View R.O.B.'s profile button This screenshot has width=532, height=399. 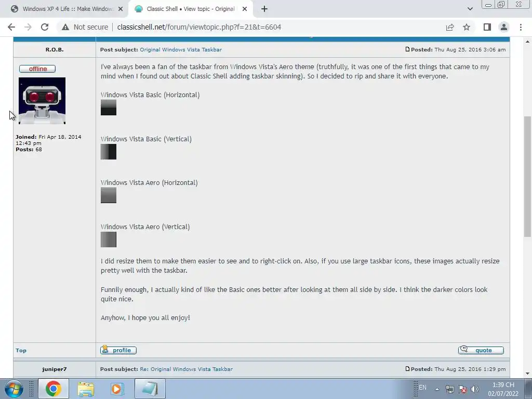[118, 350]
